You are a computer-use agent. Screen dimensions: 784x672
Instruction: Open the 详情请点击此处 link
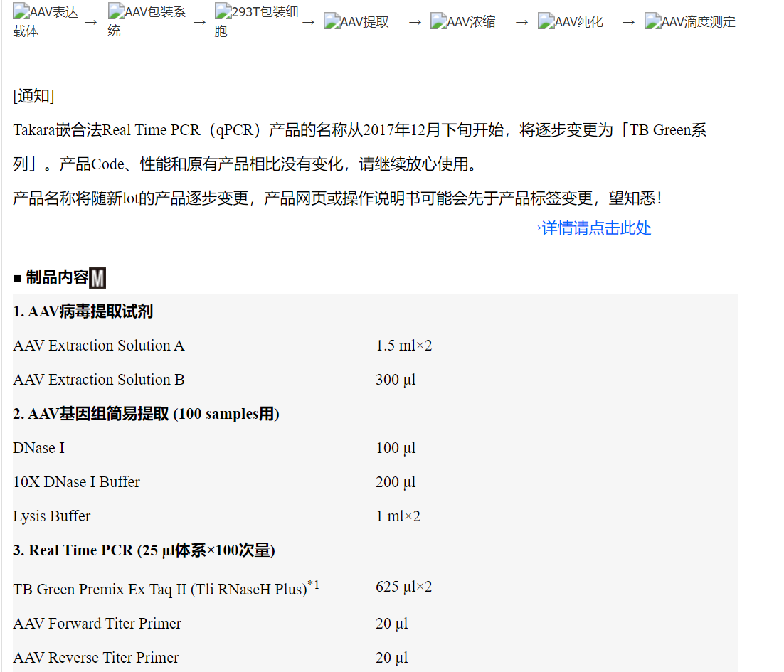click(588, 228)
